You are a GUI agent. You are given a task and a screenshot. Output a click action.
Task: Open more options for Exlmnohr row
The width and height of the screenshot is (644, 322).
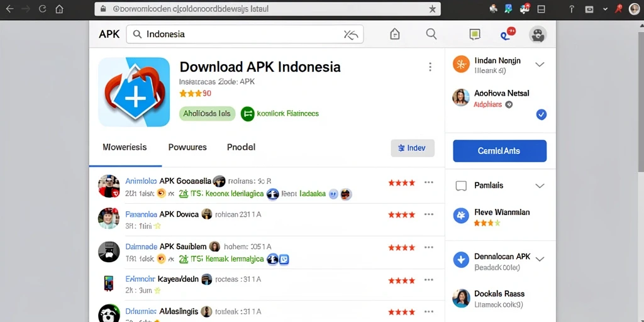pos(429,280)
